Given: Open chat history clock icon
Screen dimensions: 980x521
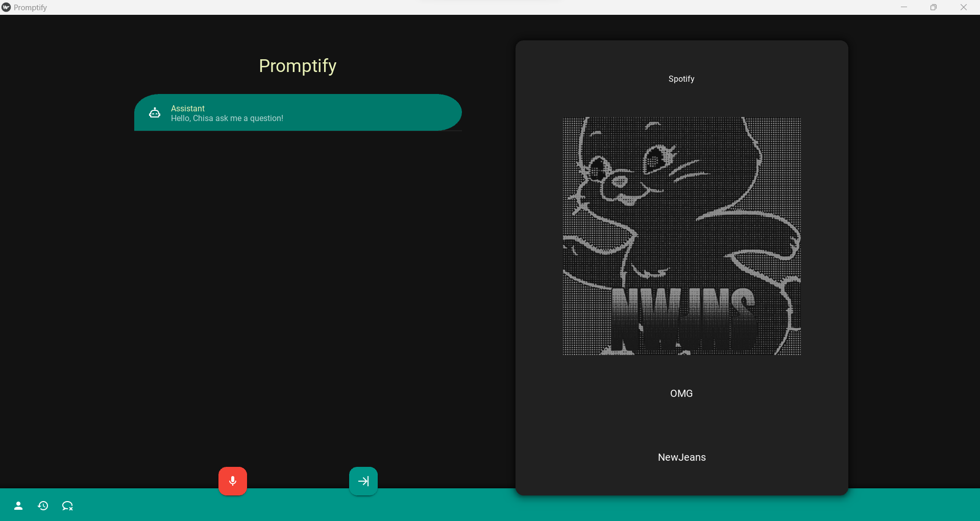Looking at the screenshot, I should click(43, 506).
